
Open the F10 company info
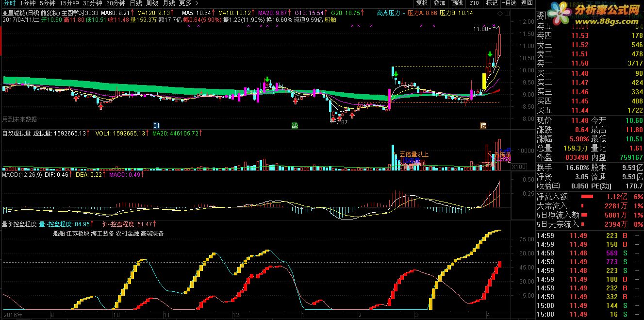click(x=474, y=3)
